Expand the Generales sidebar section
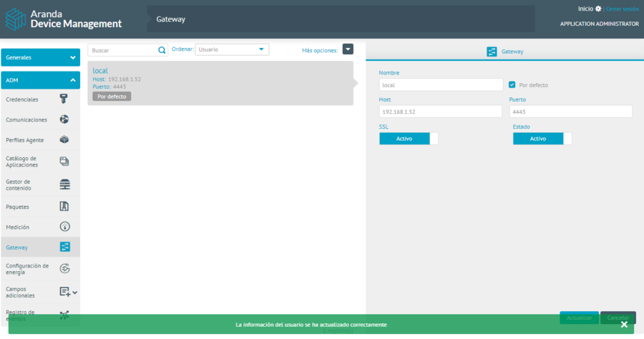 tap(40, 57)
